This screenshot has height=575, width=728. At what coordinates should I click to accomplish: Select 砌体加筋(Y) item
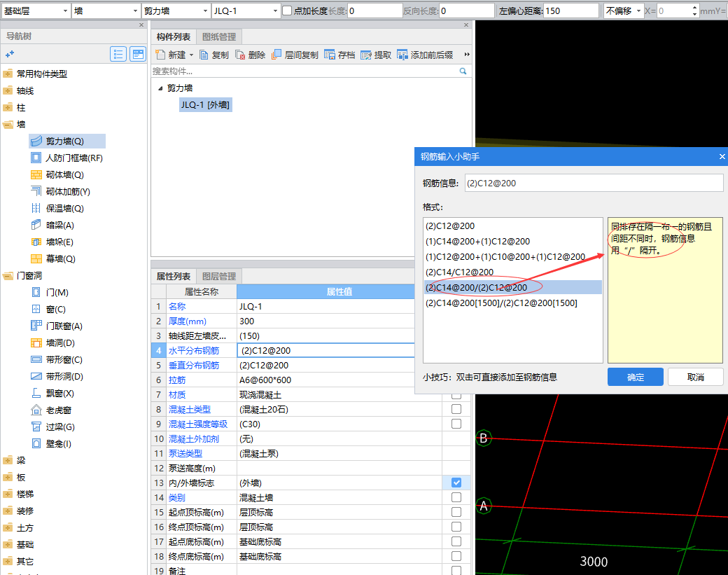tap(60, 191)
